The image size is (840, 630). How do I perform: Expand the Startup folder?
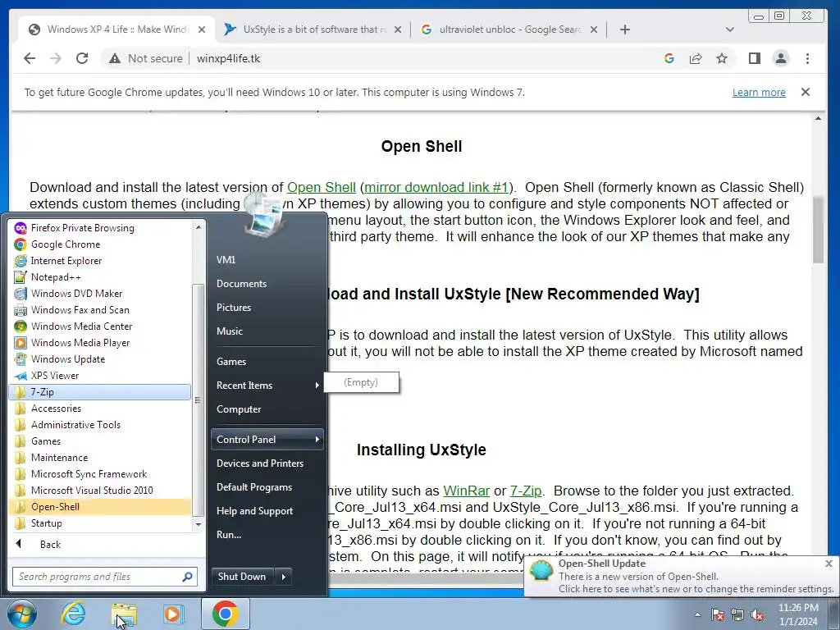100,523
